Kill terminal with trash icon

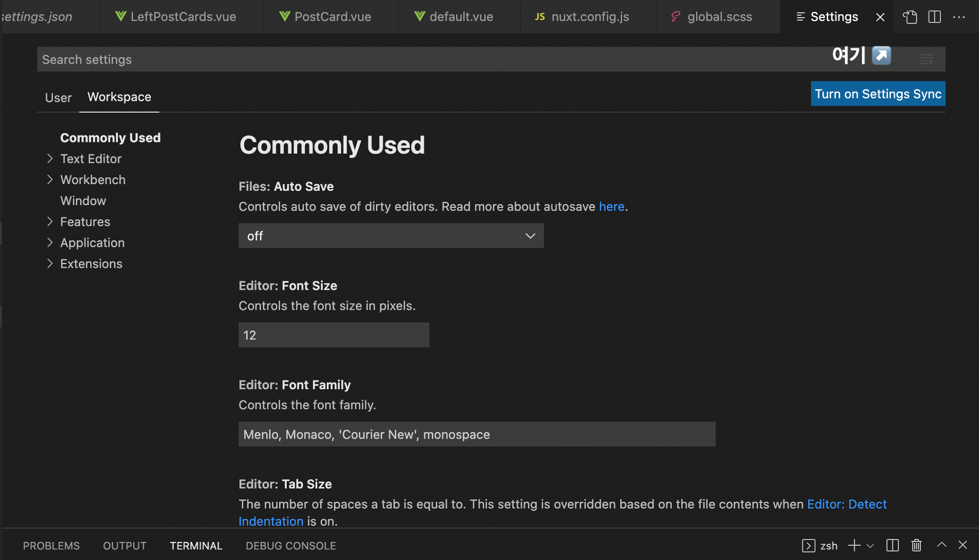click(916, 545)
